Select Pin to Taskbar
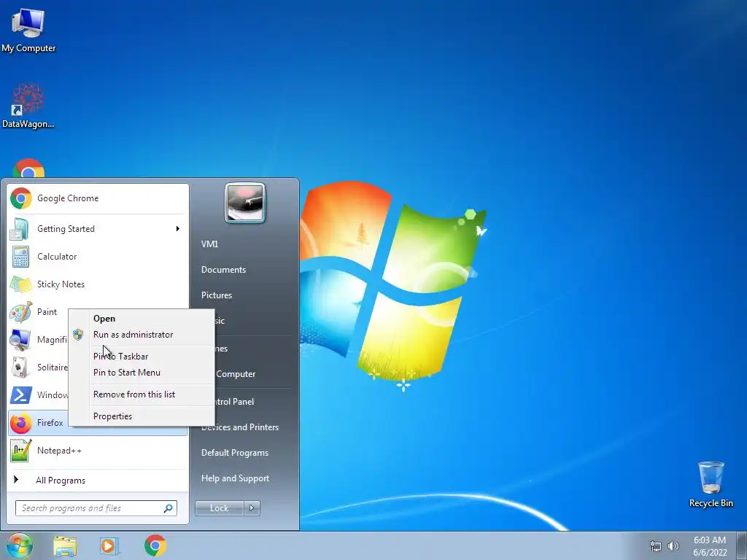The width and height of the screenshot is (747, 560). pyautogui.click(x=142, y=357)
